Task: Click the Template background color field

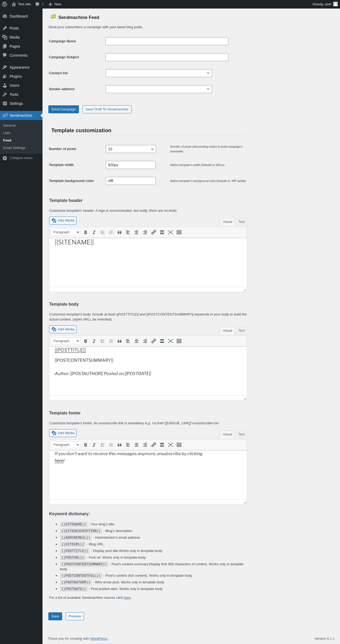Action: pos(130,181)
